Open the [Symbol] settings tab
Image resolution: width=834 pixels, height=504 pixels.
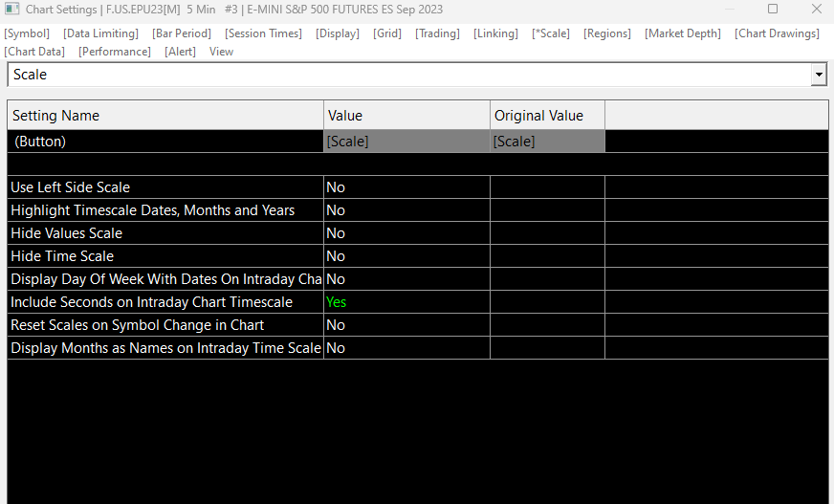(27, 33)
